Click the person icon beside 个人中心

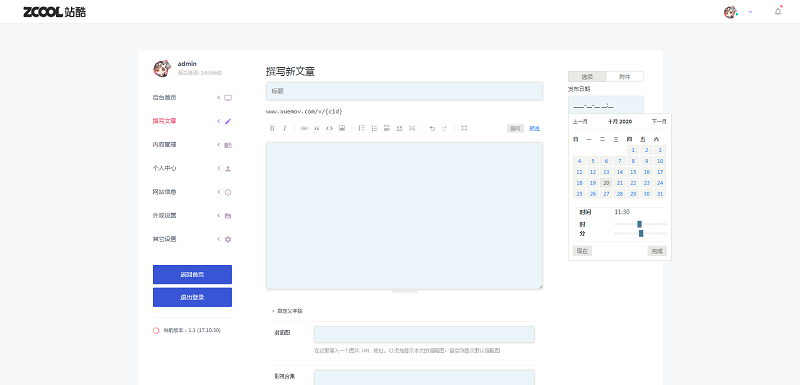[x=228, y=168]
